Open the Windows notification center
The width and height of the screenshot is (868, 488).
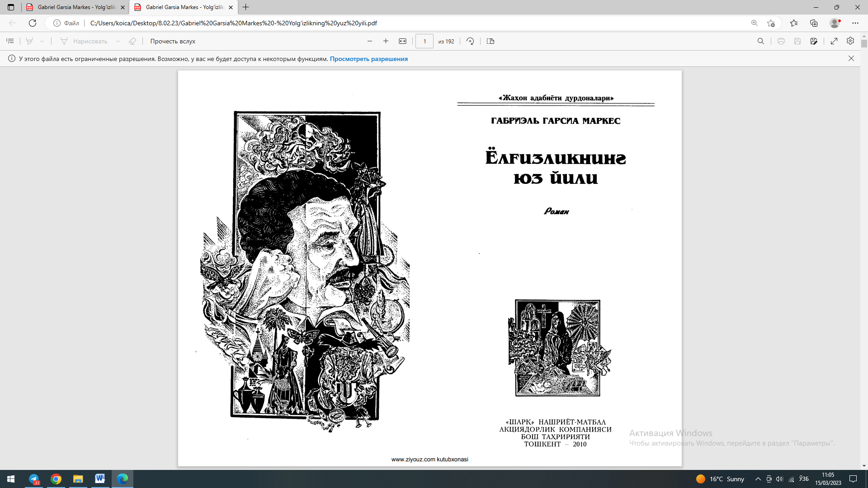[853, 479]
